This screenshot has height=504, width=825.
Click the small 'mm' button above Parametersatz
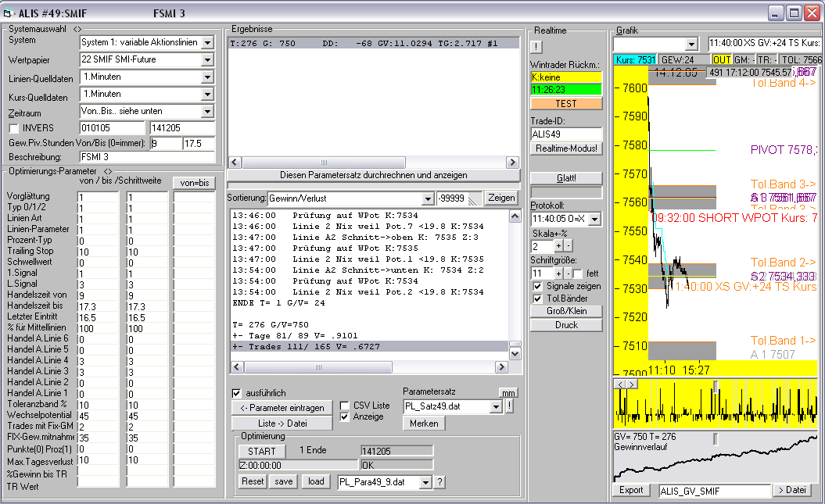pos(508,392)
